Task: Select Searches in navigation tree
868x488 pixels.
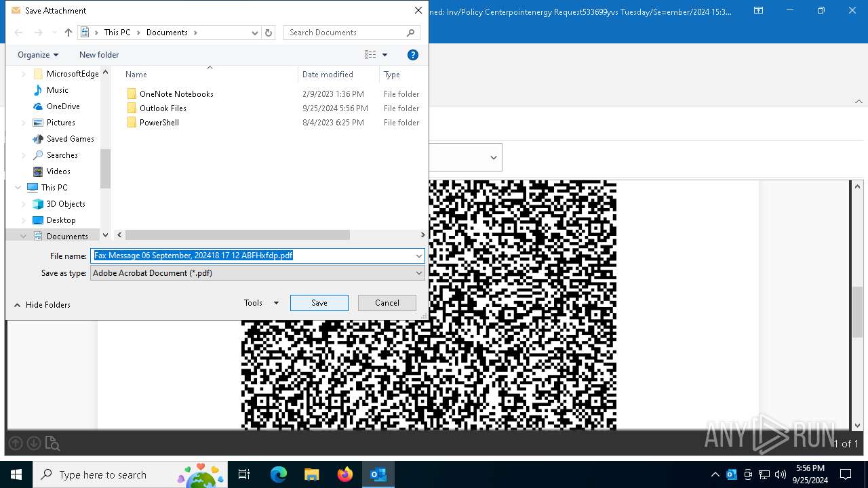Action: click(x=56, y=155)
